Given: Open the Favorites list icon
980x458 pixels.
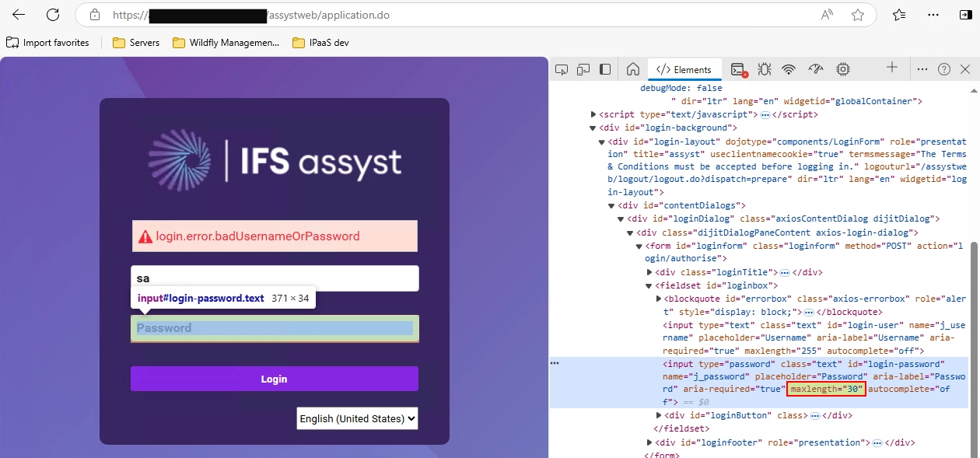Looking at the screenshot, I should click(899, 15).
